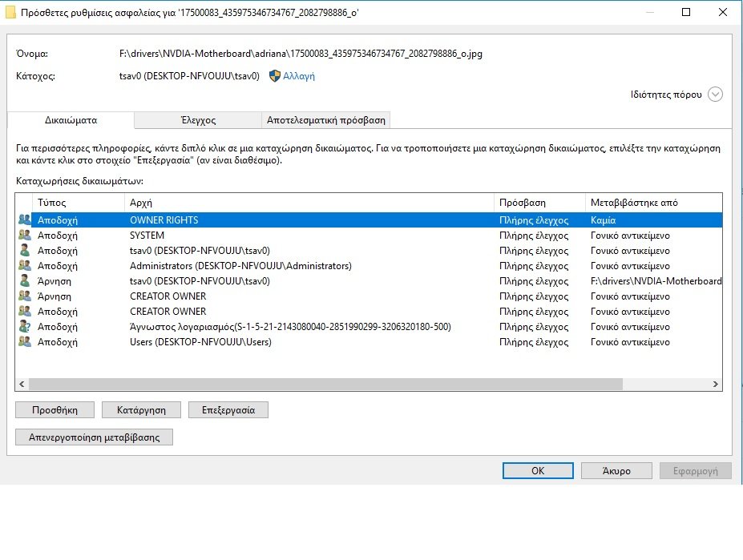Click the Κατάργηση button
Image resolution: width=743 pixels, height=560 pixels.
point(142,409)
